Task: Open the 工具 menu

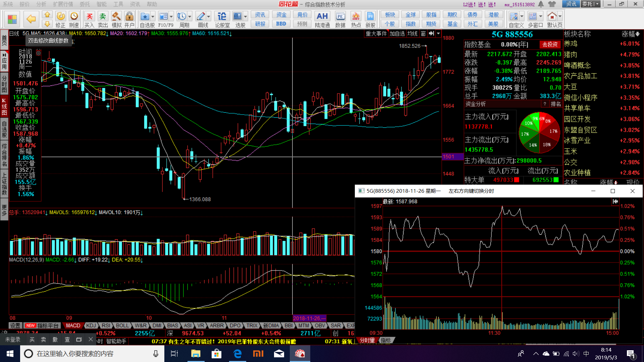Action: point(118,4)
